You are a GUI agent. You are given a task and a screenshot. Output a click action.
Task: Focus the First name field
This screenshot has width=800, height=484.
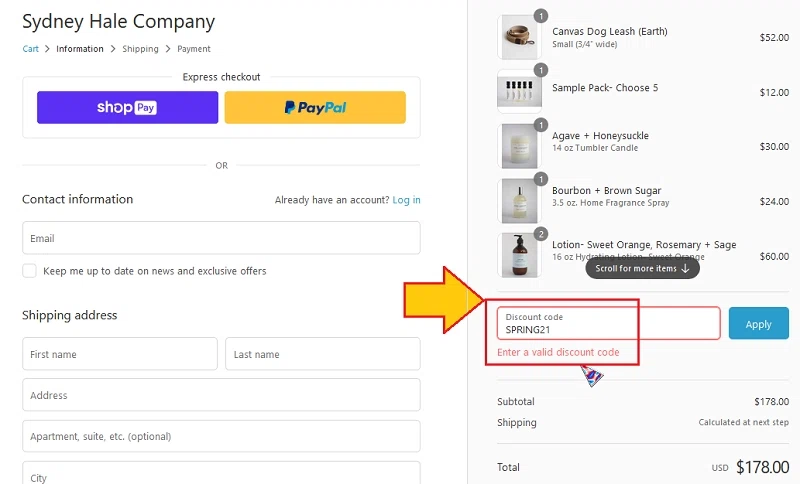click(x=120, y=354)
